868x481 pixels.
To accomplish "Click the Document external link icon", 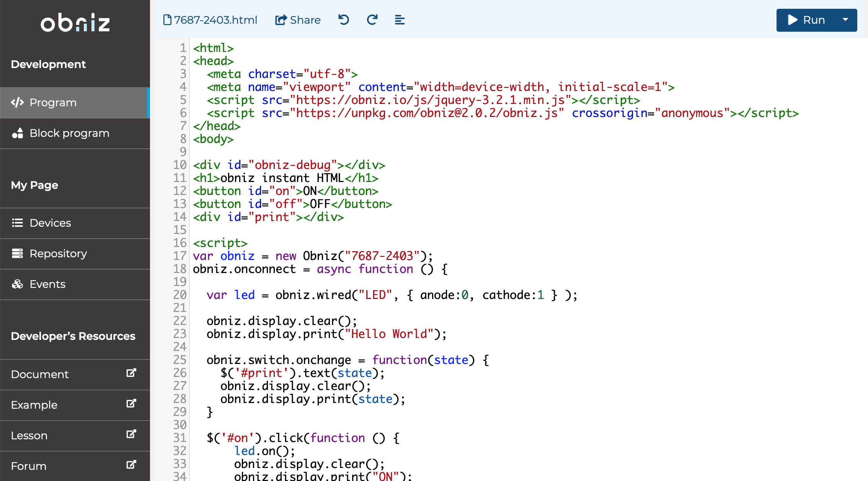I will pos(131,373).
